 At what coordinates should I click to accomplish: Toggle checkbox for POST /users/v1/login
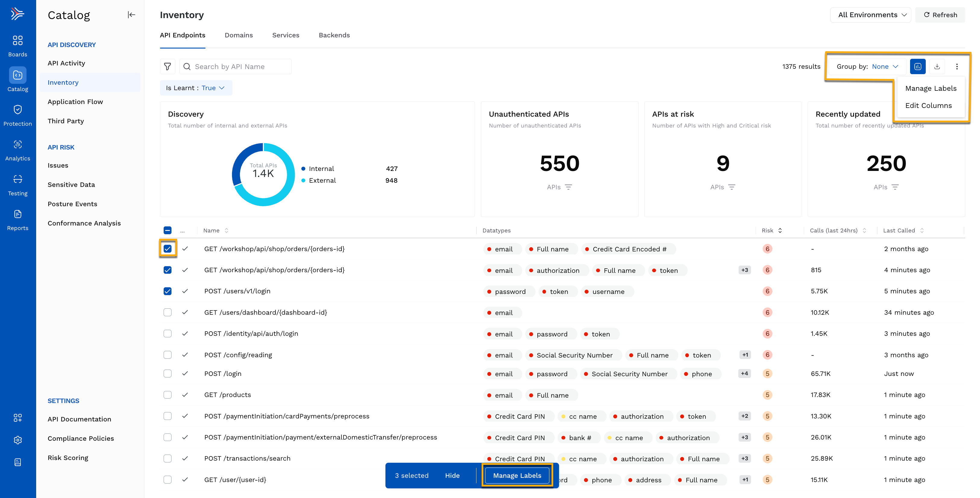pyautogui.click(x=167, y=291)
